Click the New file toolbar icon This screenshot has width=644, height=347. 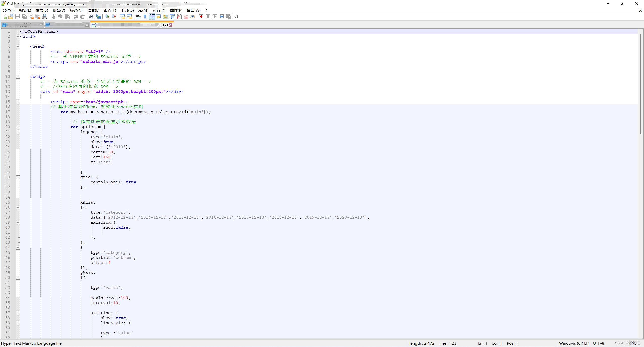point(4,17)
